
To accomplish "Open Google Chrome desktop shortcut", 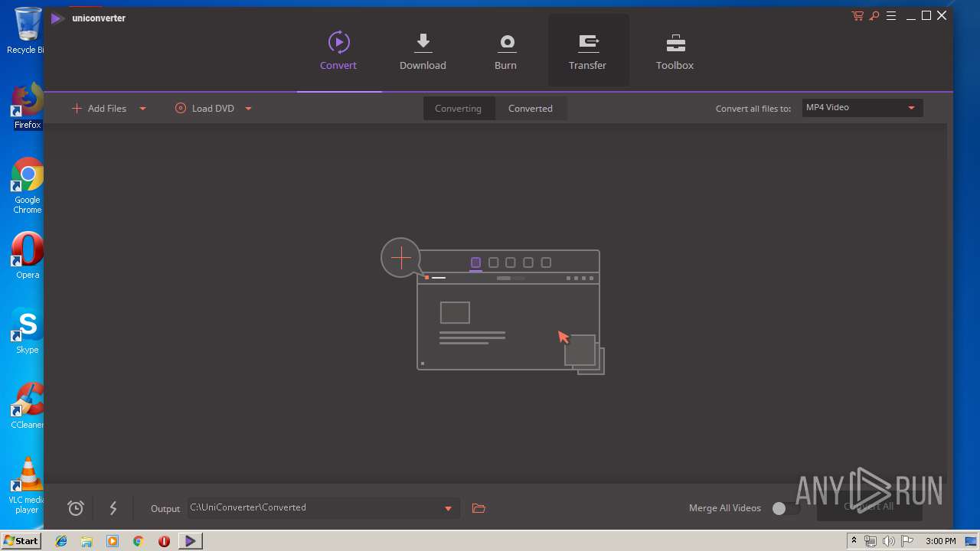I will [28, 186].
